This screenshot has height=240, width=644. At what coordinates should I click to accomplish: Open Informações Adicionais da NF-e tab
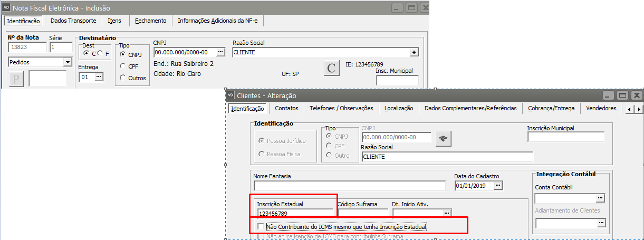pos(218,21)
